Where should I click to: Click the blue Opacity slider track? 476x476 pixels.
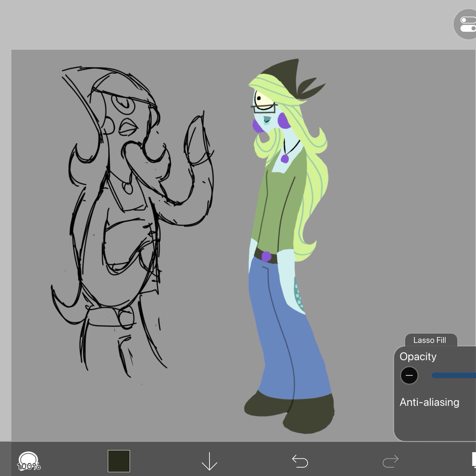(454, 375)
